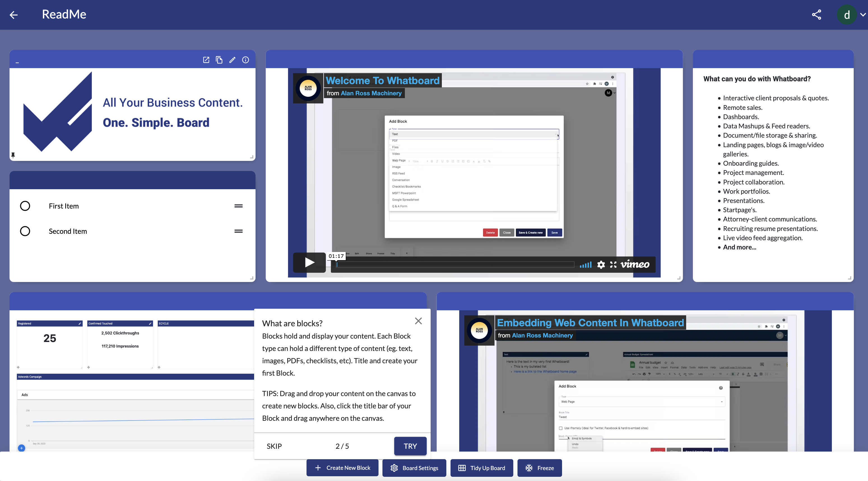This screenshot has width=868, height=481.
Task: Click 'Interactive client proposals & quotes.' bullet
Action: [776, 98]
